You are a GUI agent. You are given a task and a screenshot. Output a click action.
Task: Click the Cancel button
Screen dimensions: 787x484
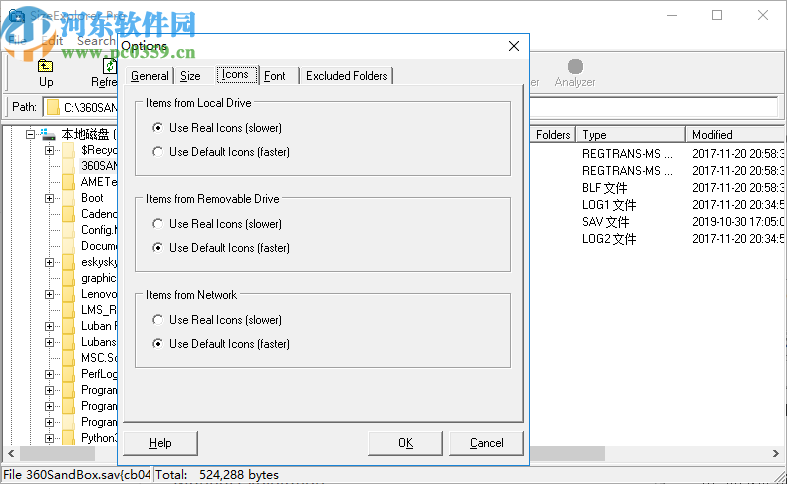pyautogui.click(x=486, y=443)
